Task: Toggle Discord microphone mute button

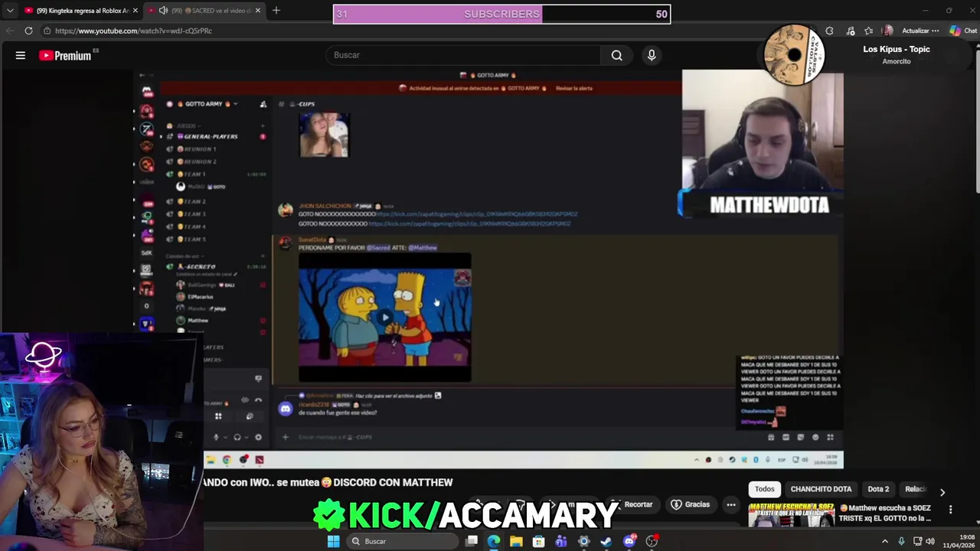Action: 216,437
